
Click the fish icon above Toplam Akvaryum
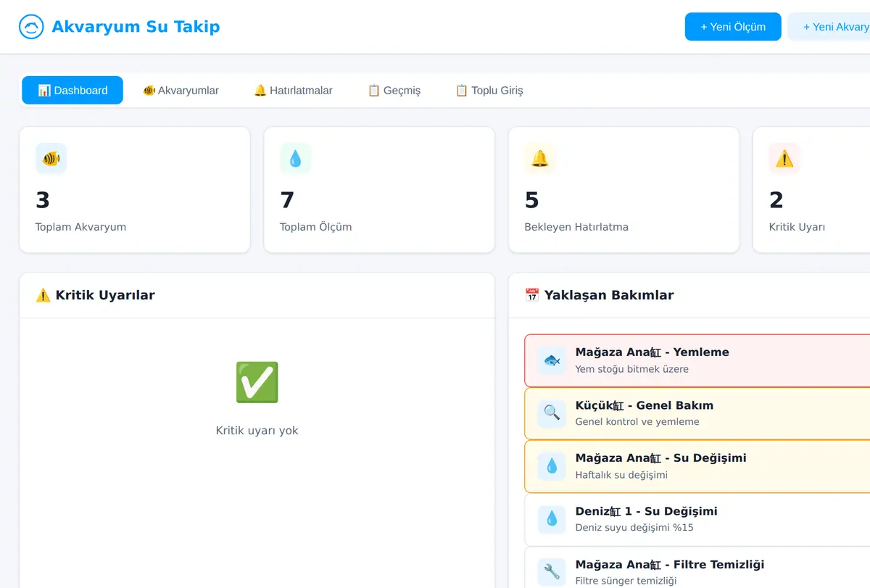[51, 158]
